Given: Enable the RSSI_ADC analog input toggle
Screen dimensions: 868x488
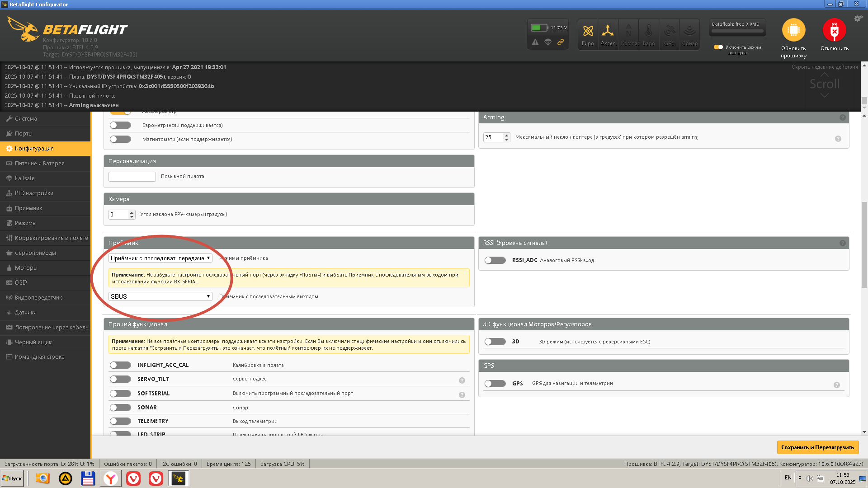Looking at the screenshot, I should 495,260.
